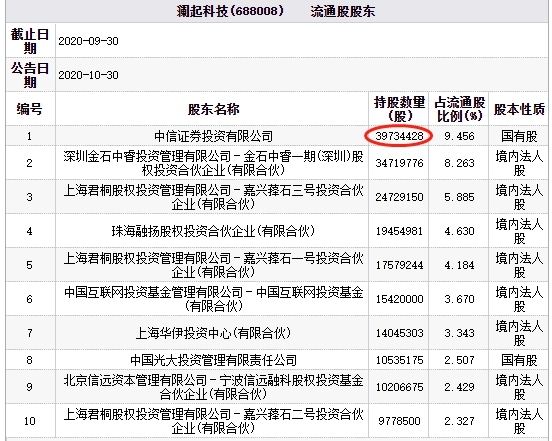
Task: Click the 占流通股比例(%) column header
Action: pos(459,109)
